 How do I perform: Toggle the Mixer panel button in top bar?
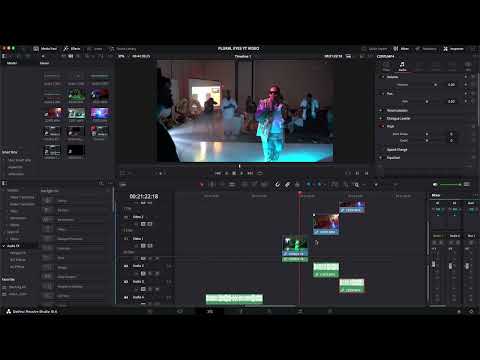pyautogui.click(x=401, y=49)
